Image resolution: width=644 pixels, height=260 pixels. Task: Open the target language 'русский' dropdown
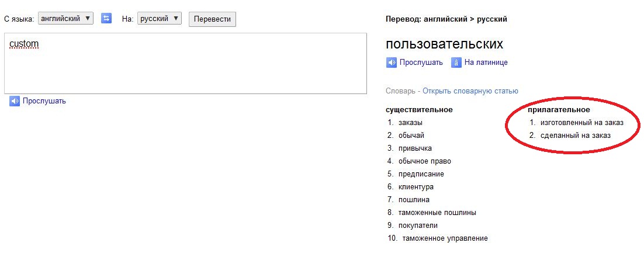click(160, 19)
